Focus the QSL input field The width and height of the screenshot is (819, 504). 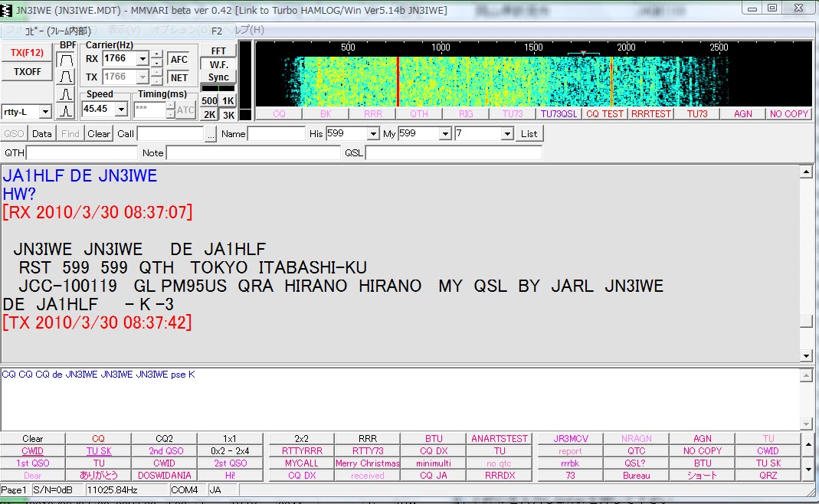click(454, 153)
